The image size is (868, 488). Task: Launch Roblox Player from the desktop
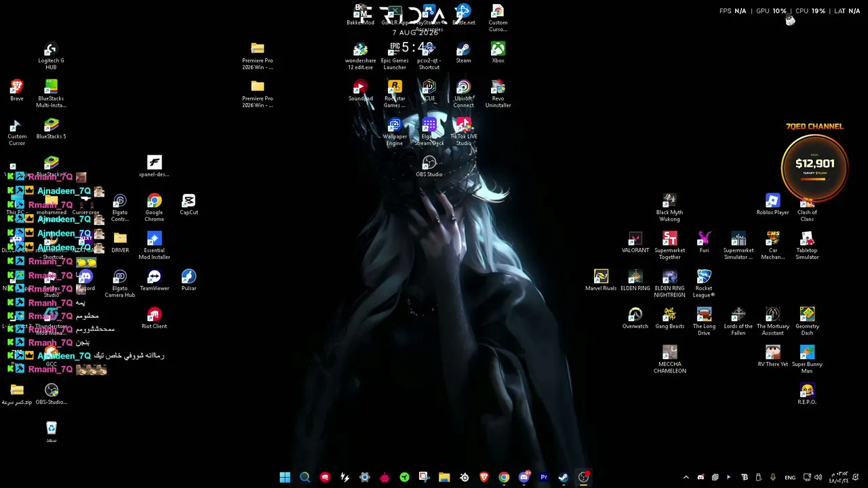tap(772, 205)
